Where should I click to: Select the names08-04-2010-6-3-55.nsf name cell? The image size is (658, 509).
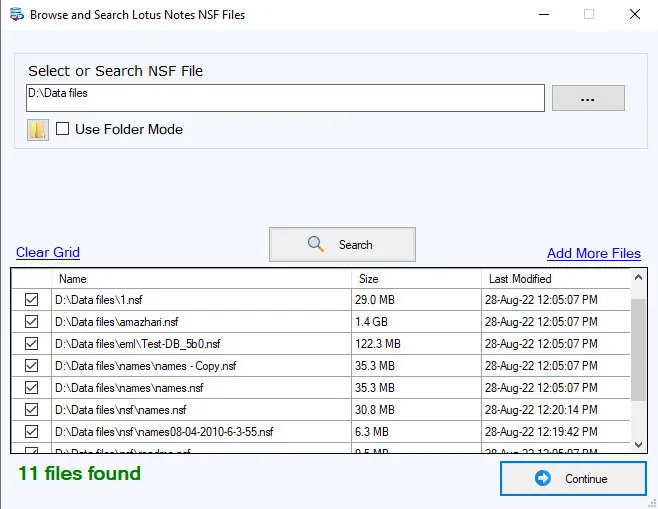point(201,431)
